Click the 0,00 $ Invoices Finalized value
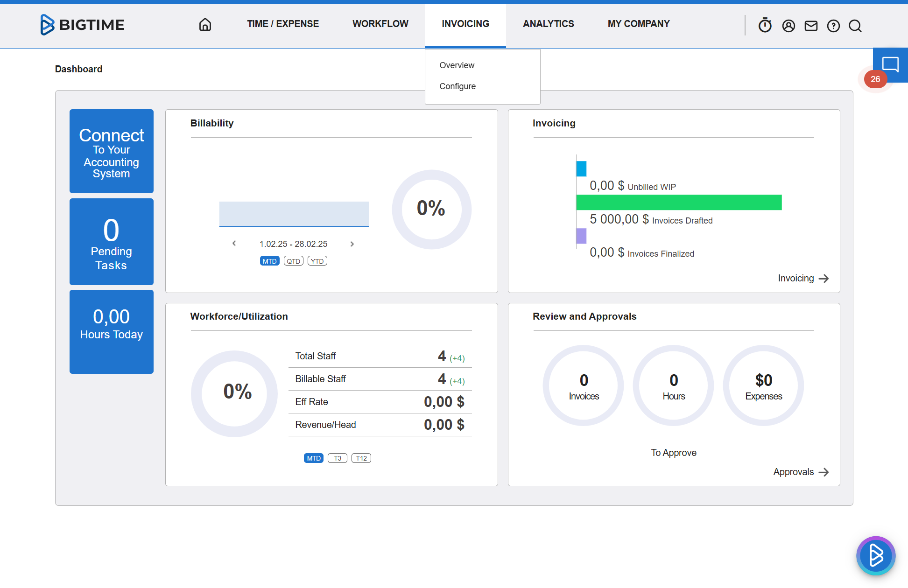 pos(607,252)
